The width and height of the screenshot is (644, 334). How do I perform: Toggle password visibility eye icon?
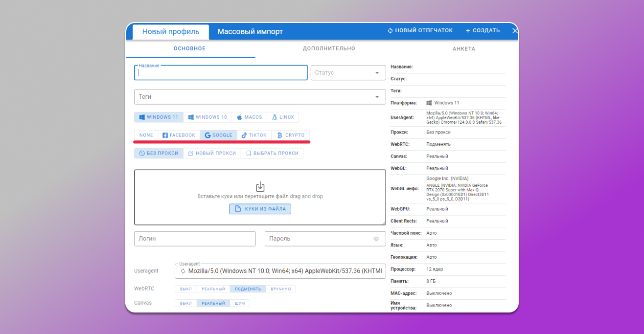[376, 239]
